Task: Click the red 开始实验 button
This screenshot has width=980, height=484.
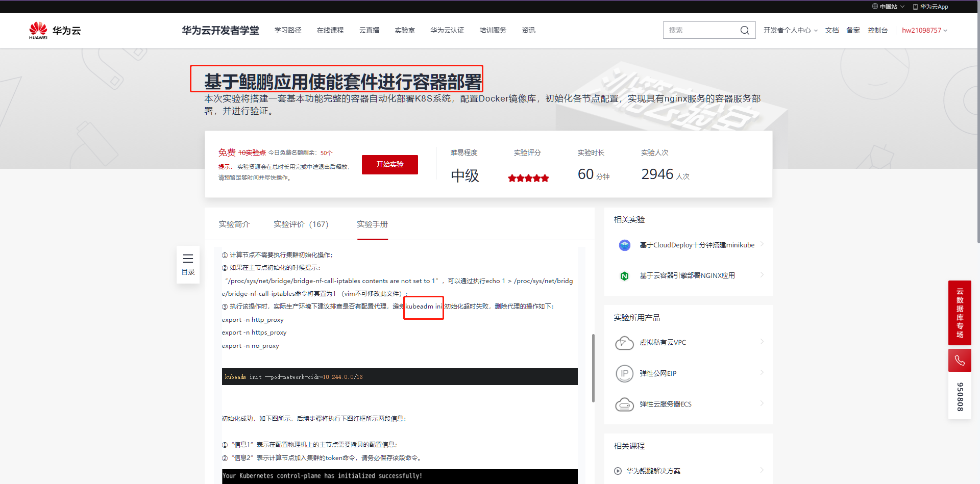Action: [x=390, y=165]
